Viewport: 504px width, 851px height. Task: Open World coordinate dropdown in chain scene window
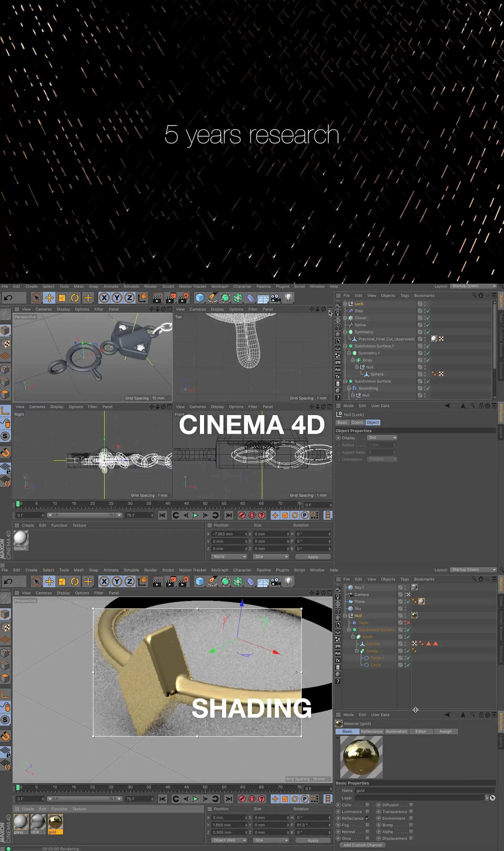[229, 557]
